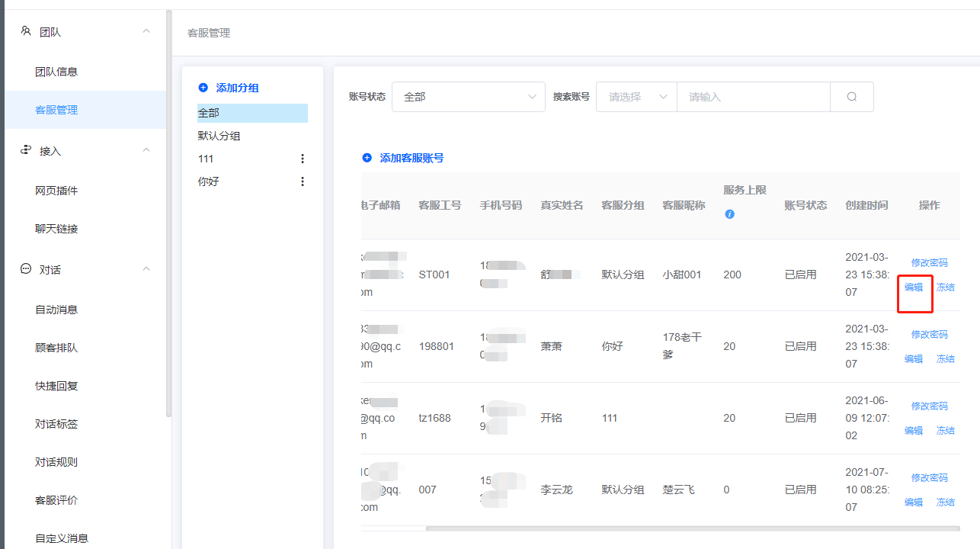
Task: Click the real name cell 李云龙
Action: 556,490
